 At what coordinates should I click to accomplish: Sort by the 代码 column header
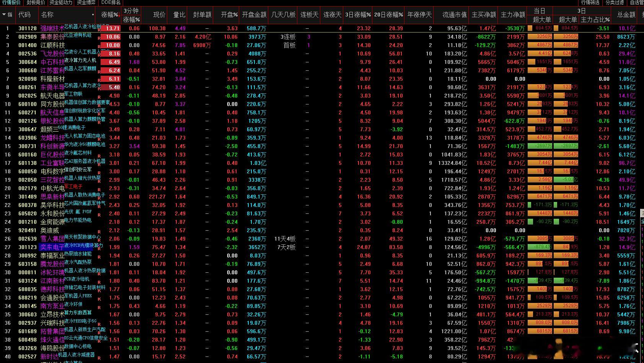pos(24,15)
